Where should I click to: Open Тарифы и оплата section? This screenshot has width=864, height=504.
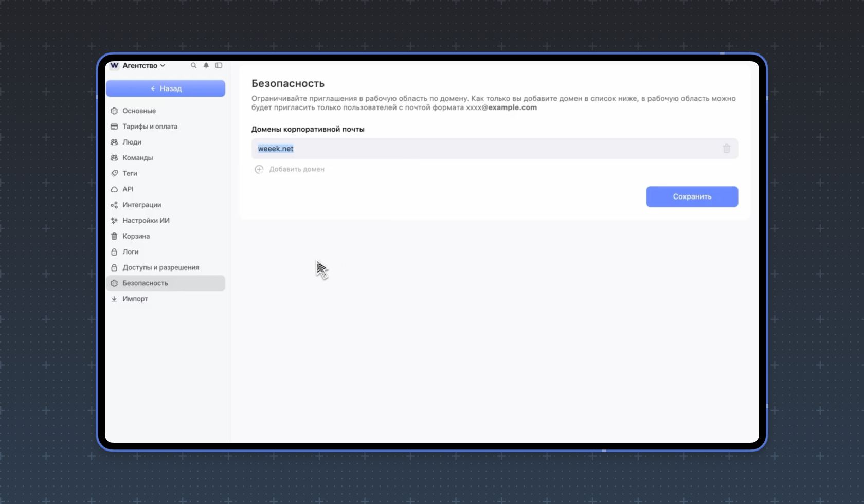pos(150,127)
